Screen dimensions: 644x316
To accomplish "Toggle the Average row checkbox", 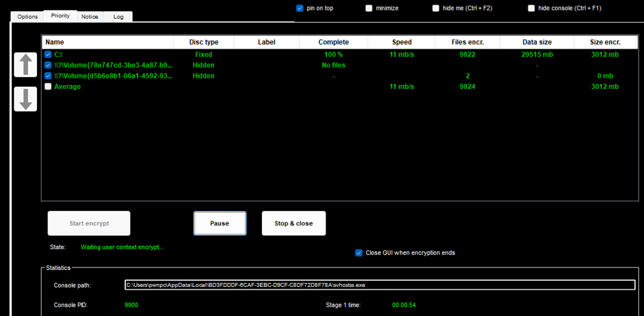I will (48, 86).
